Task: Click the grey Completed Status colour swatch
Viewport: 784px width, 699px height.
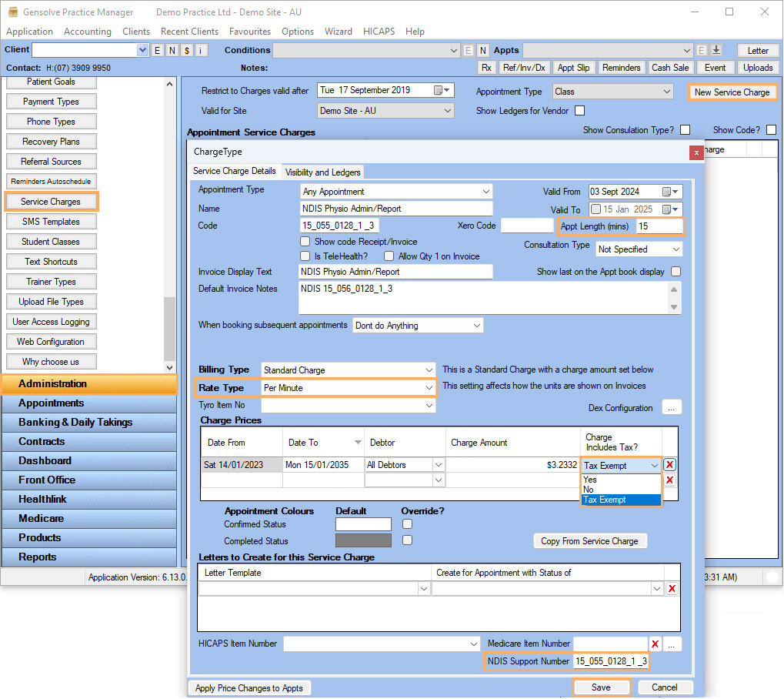Action: tap(363, 541)
